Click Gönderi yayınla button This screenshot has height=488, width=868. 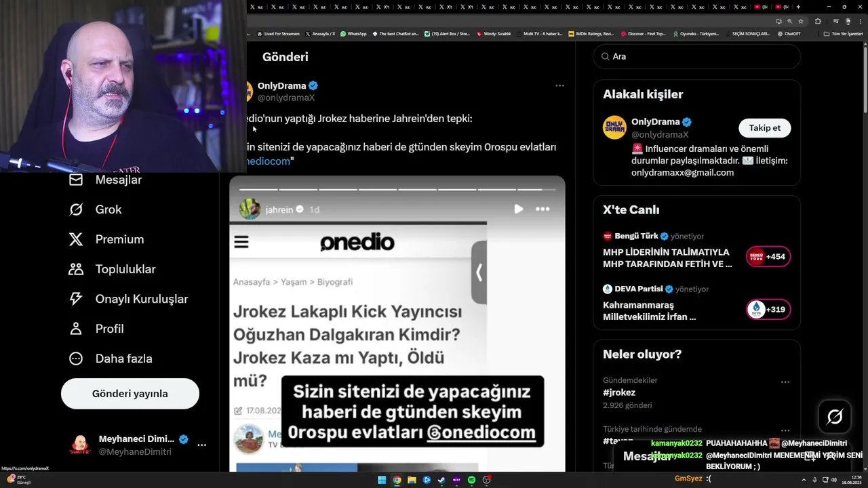tap(130, 394)
